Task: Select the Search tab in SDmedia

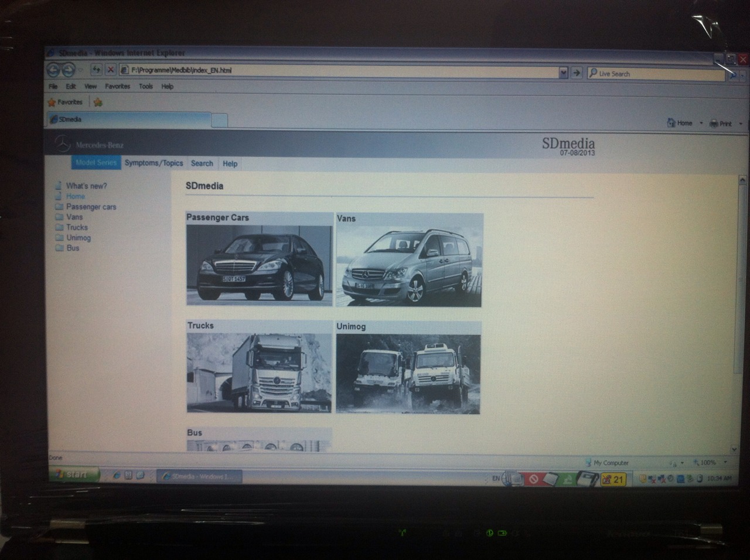Action: tap(202, 163)
